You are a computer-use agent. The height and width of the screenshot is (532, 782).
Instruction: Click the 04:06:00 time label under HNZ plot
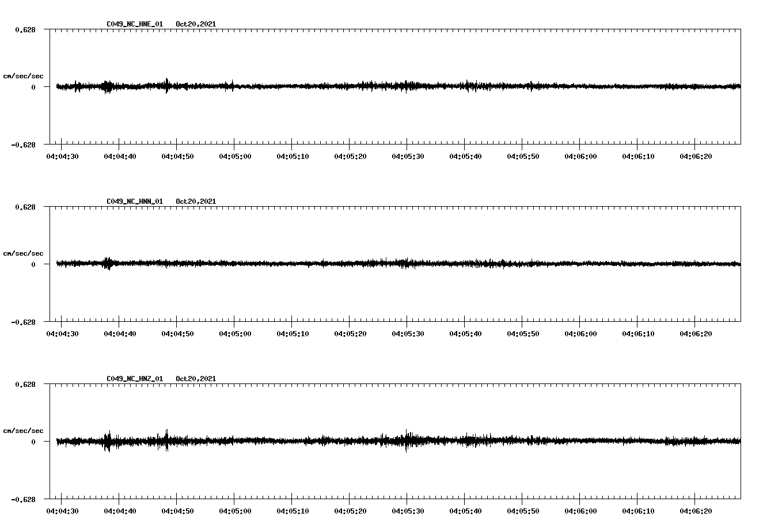click(580, 511)
